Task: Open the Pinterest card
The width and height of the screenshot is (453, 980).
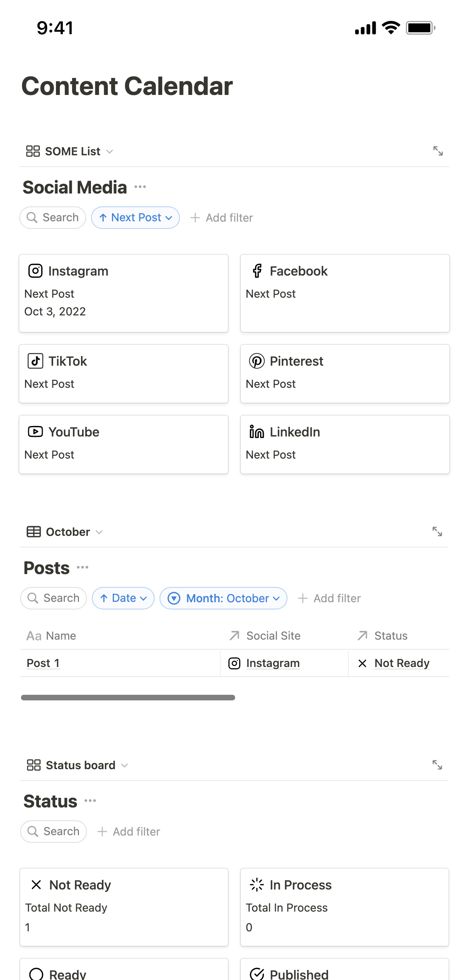Action: (x=345, y=373)
